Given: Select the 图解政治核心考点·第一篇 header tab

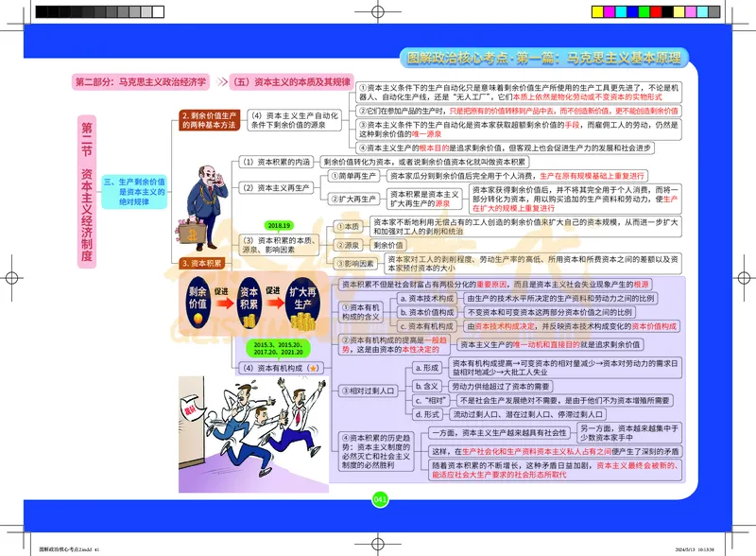Looking at the screenshot, I should tap(548, 57).
